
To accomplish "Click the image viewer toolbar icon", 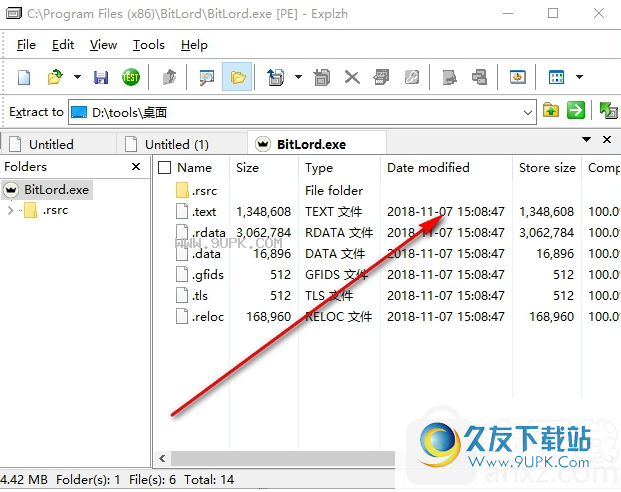I will click(517, 77).
